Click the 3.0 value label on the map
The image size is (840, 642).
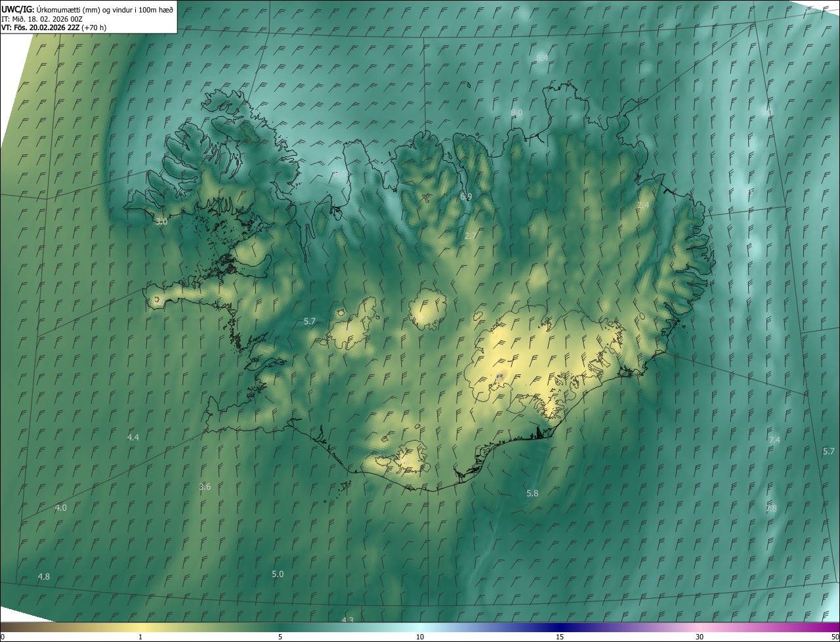161,222
